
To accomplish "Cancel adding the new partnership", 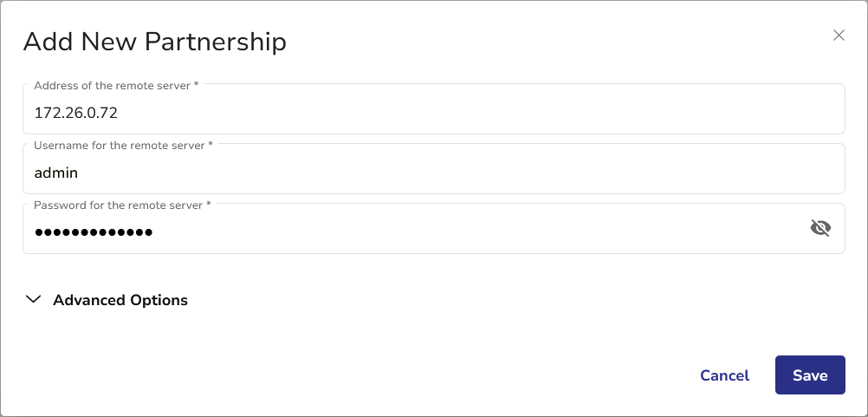I will click(724, 375).
